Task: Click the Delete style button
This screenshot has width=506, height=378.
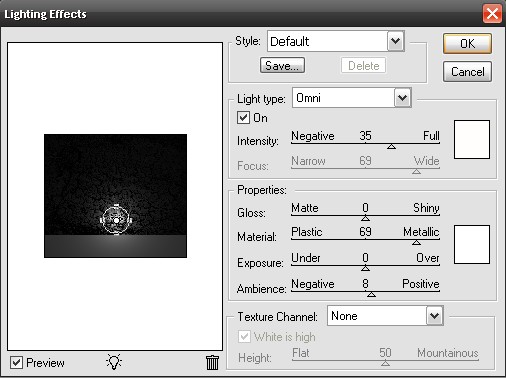Action: pos(363,65)
